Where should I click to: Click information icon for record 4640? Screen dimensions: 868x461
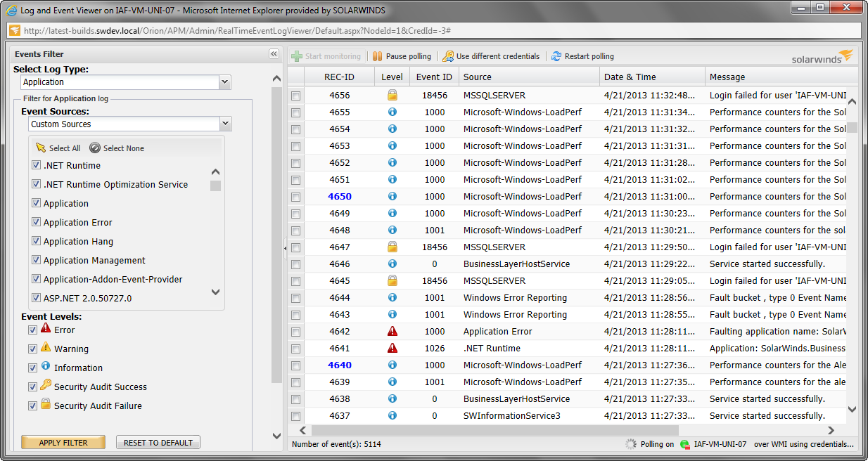392,365
